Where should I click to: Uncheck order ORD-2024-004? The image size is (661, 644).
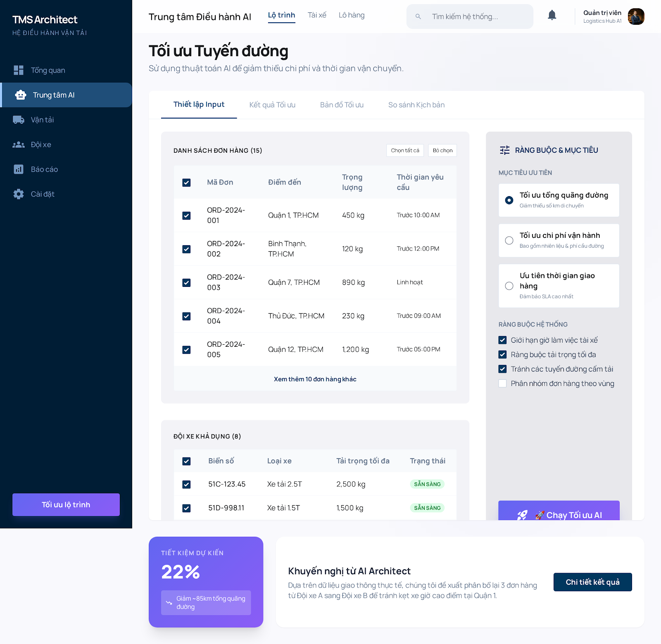coord(187,316)
